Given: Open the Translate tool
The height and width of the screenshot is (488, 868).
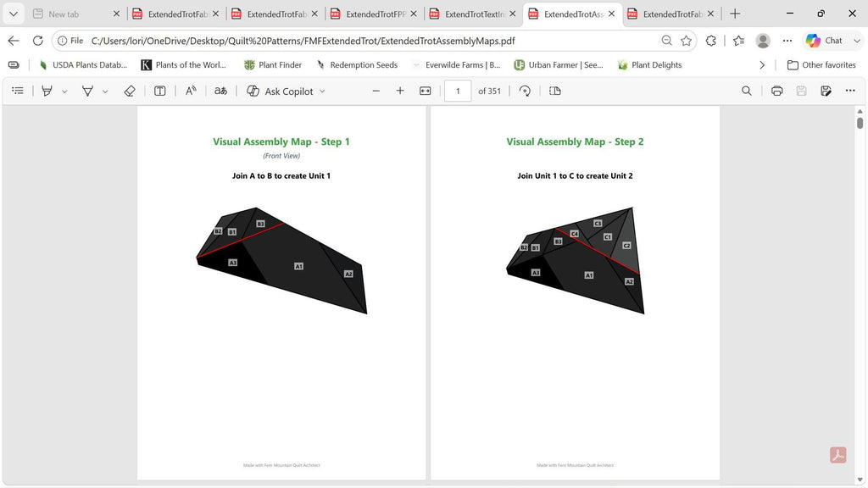Looking at the screenshot, I should 221,91.
